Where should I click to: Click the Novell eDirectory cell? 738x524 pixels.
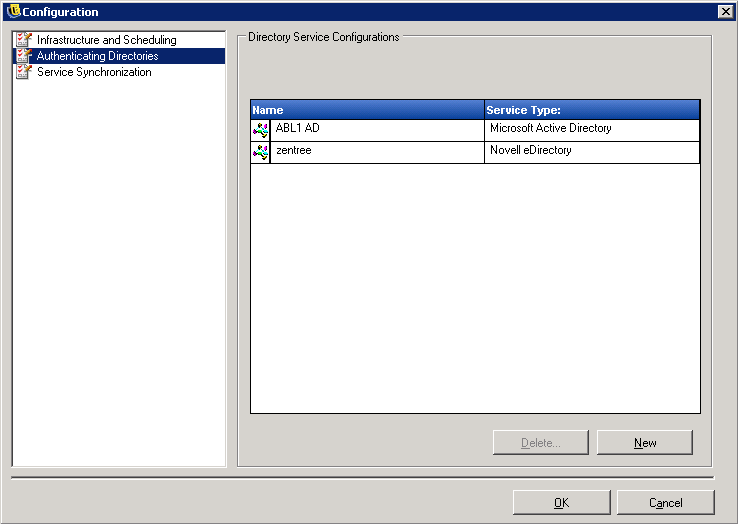click(x=592, y=153)
